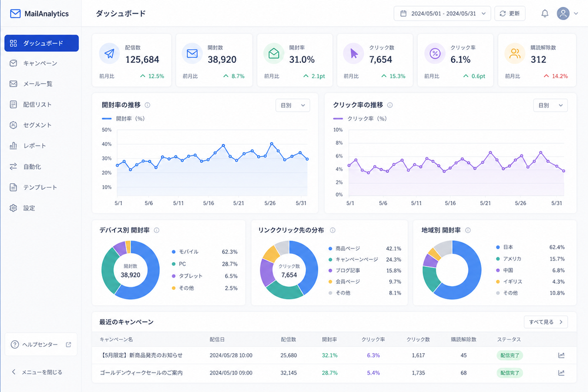Click the 更新 button

tap(510, 14)
